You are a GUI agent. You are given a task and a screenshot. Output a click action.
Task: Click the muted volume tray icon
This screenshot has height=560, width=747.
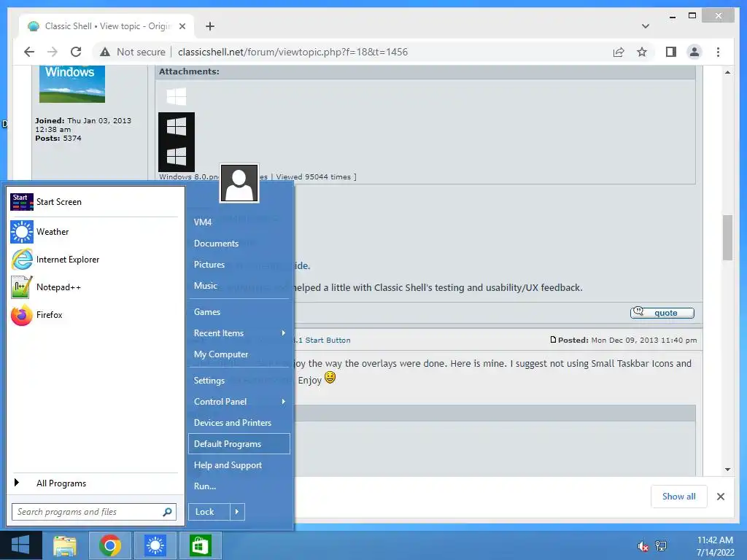point(643,546)
